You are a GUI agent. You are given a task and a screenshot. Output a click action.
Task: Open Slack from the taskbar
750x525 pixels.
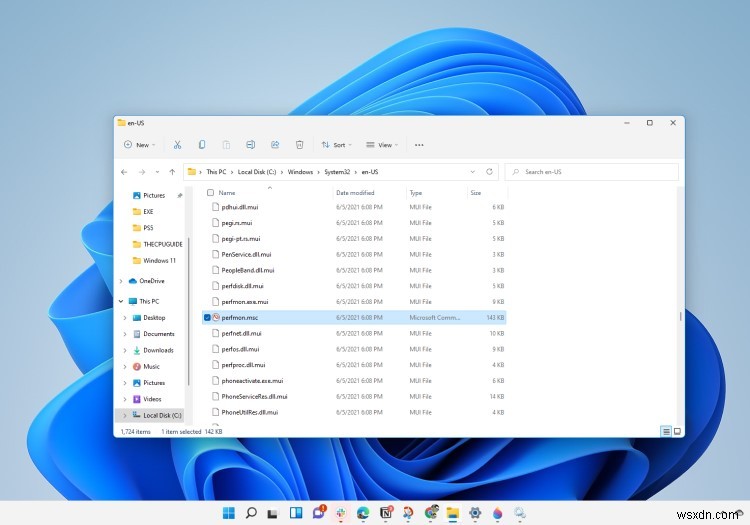click(x=341, y=513)
